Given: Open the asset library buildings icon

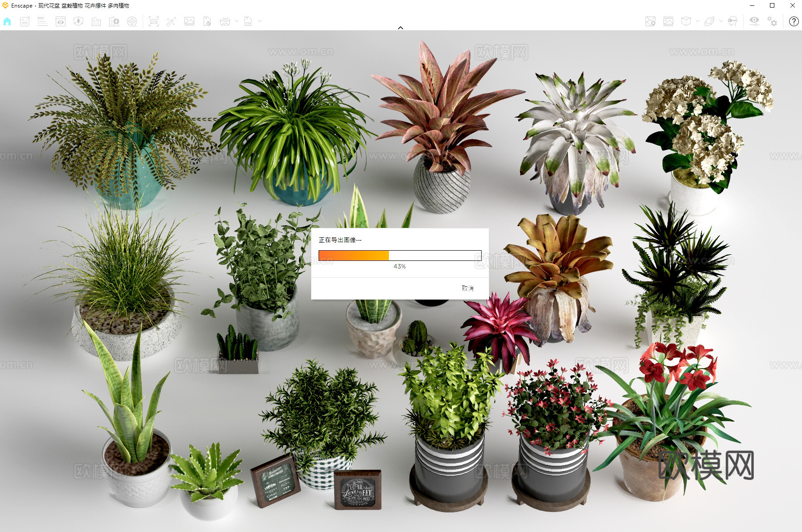Looking at the screenshot, I should pos(96,21).
